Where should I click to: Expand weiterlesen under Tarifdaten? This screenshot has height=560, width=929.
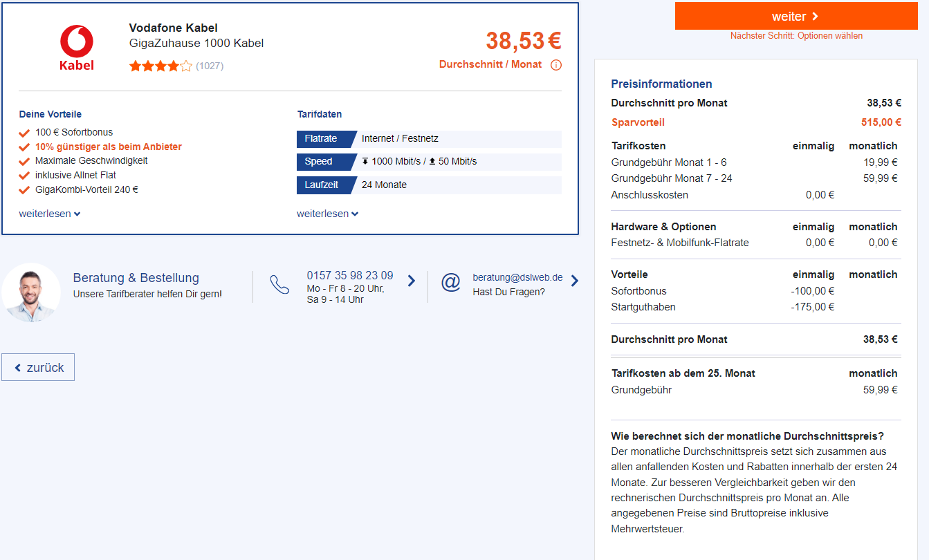click(x=328, y=214)
